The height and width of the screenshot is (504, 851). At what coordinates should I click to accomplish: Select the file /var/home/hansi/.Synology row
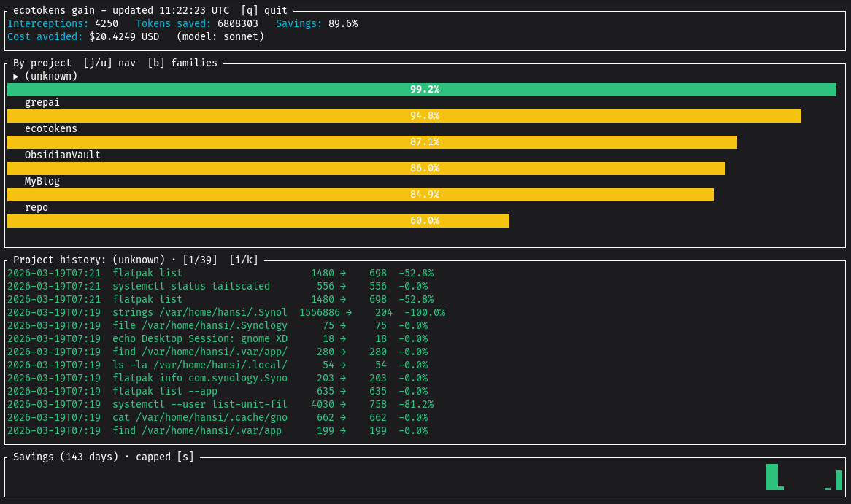click(217, 325)
